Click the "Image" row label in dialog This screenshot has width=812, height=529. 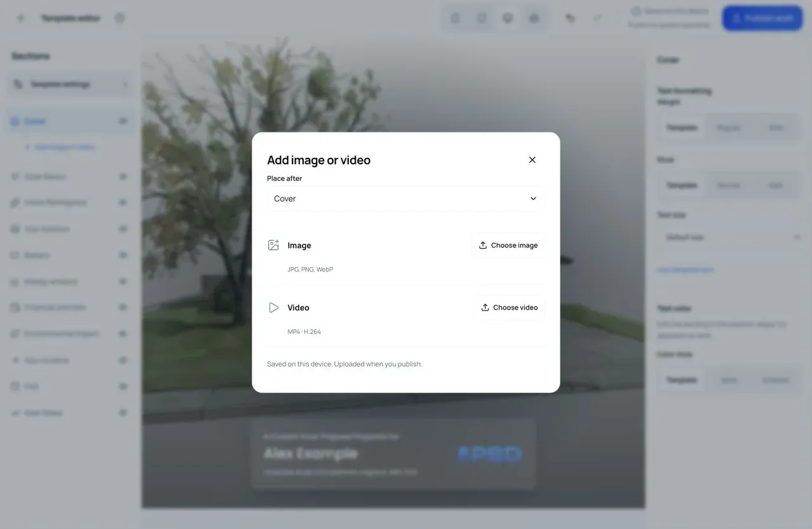299,245
